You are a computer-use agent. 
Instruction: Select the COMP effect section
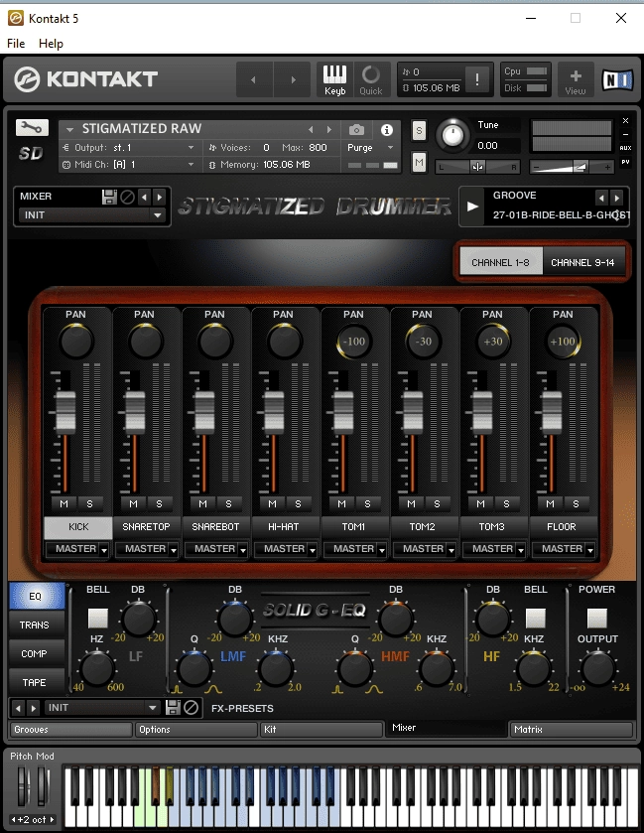[x=35, y=653]
